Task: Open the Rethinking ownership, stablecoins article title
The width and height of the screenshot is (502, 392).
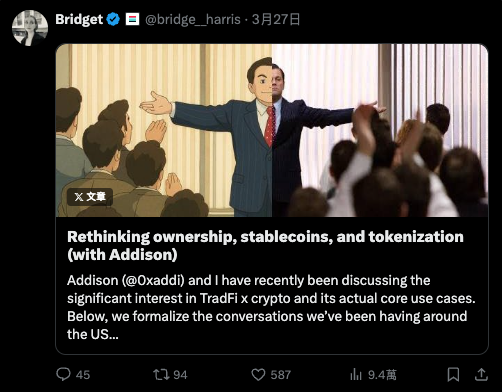Action: 265,246
